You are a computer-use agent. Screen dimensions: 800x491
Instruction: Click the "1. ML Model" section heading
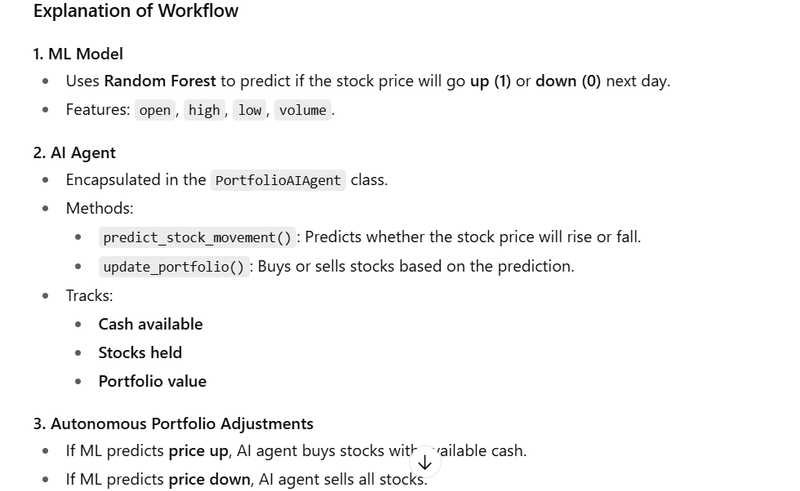pos(78,53)
